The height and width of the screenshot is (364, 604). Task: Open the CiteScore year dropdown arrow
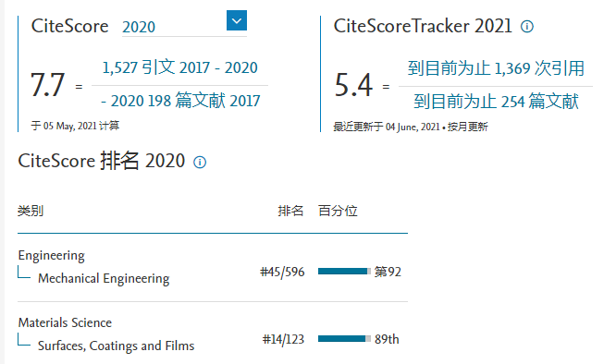(237, 20)
